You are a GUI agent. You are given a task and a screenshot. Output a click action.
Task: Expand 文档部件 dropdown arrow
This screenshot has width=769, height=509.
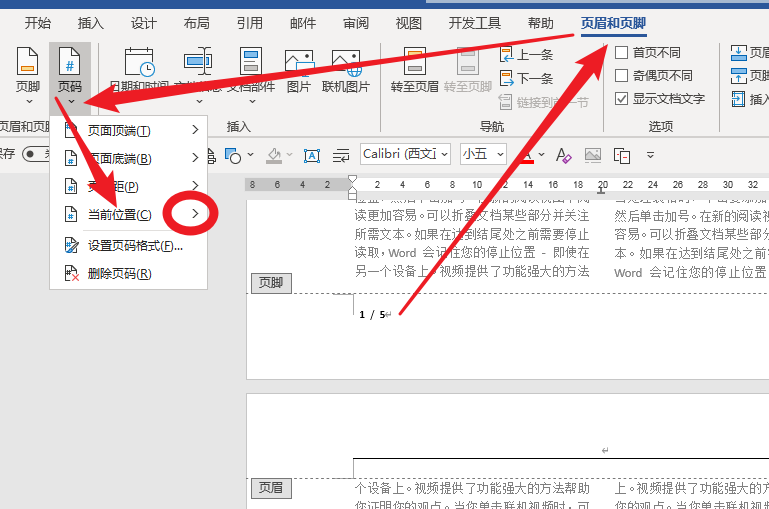click(x=252, y=102)
